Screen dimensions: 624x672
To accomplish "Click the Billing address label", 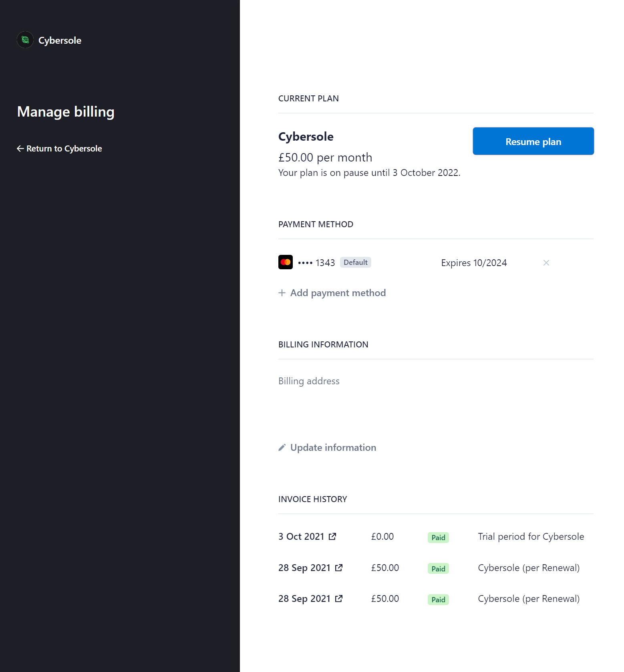I will [309, 381].
